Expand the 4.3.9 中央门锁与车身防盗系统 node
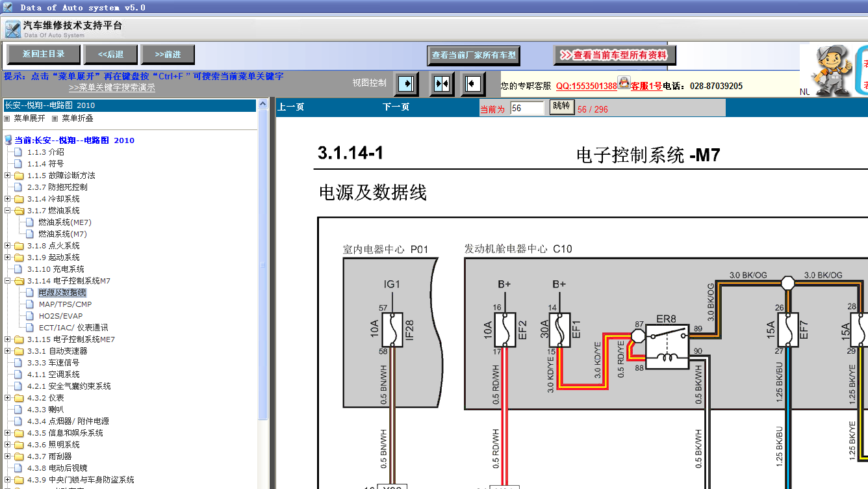This screenshot has height=489, width=868. [7, 479]
